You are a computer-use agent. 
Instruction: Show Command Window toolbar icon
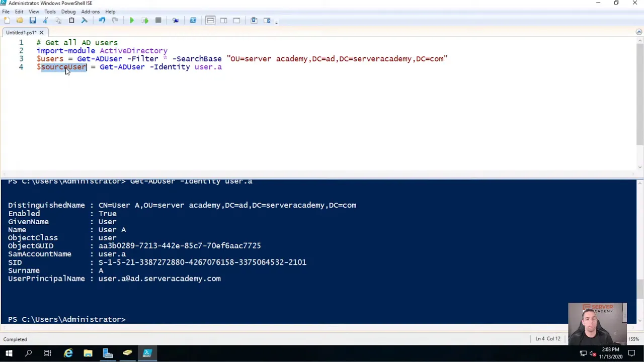[254, 20]
